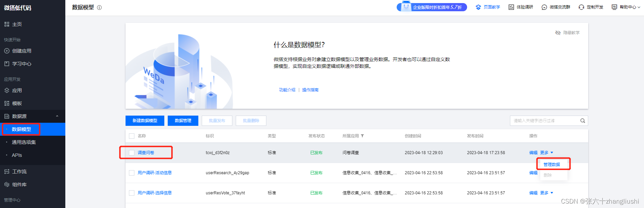Open 学习中心 book icon
Screen dimensions: 644x208
coord(7,64)
